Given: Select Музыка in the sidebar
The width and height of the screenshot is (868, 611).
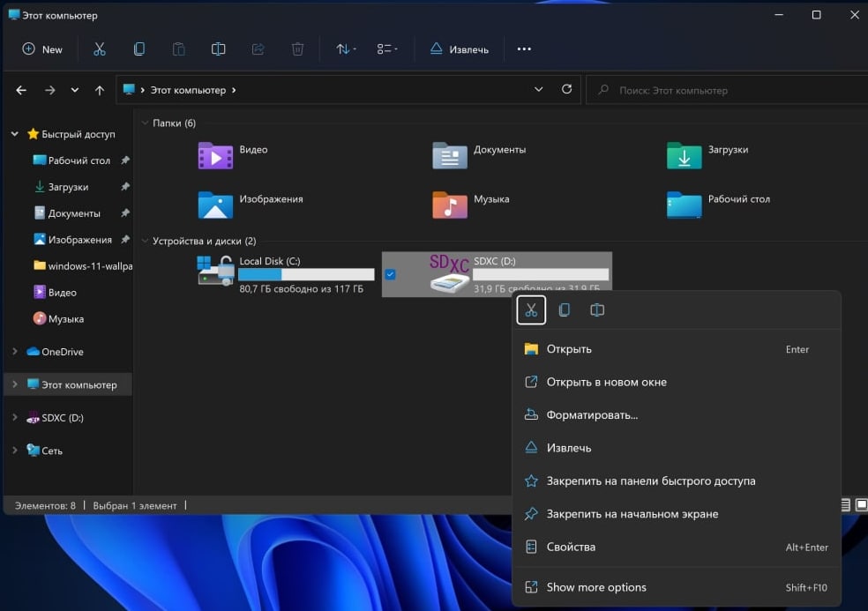Looking at the screenshot, I should tap(66, 319).
